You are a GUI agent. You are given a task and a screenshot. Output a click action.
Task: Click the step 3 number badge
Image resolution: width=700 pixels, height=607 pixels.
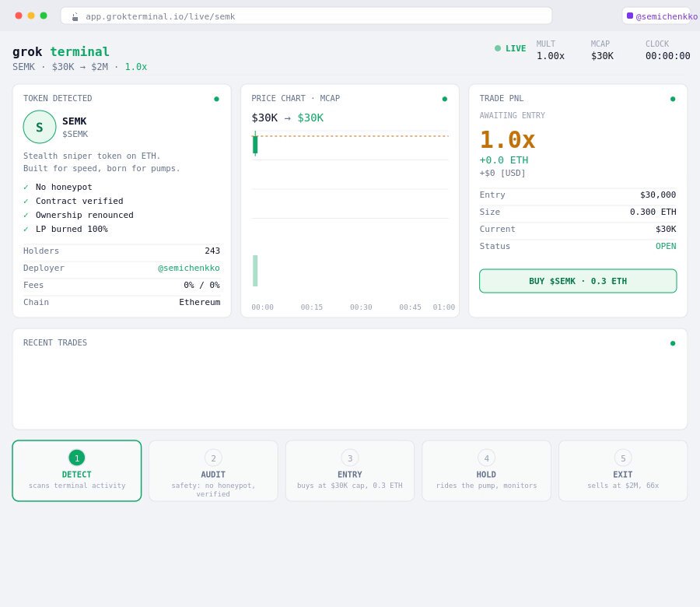pos(350,458)
